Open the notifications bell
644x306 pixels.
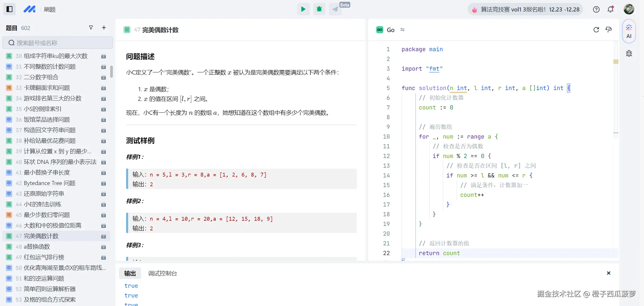610,9
